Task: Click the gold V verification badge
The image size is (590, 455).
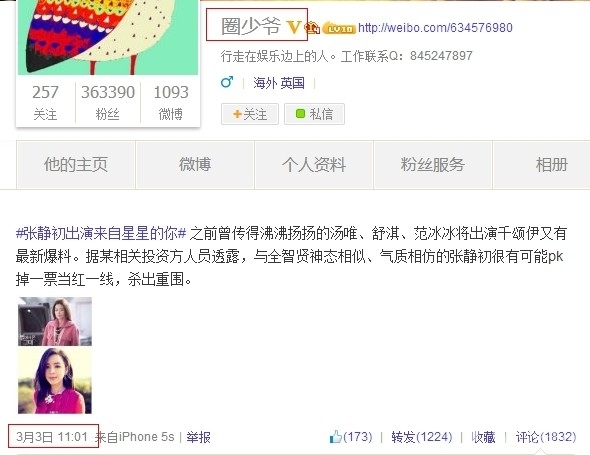Action: [x=293, y=27]
